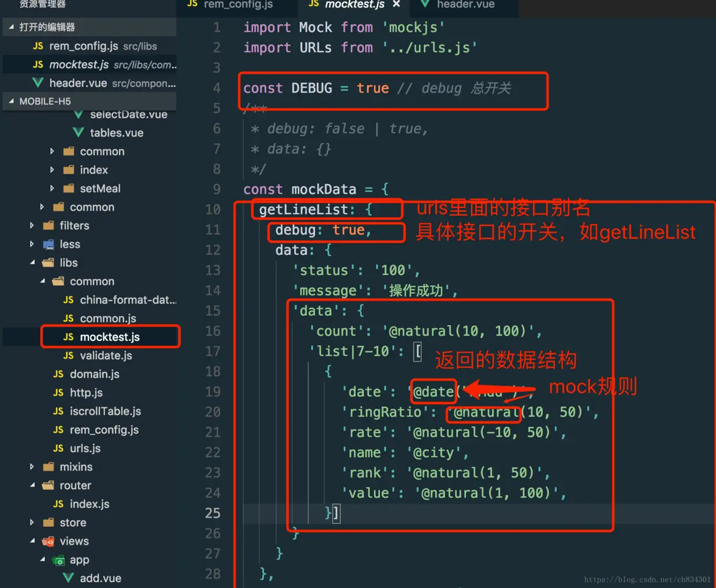Click the views folder icon
This screenshot has width=716, height=588.
[49, 541]
